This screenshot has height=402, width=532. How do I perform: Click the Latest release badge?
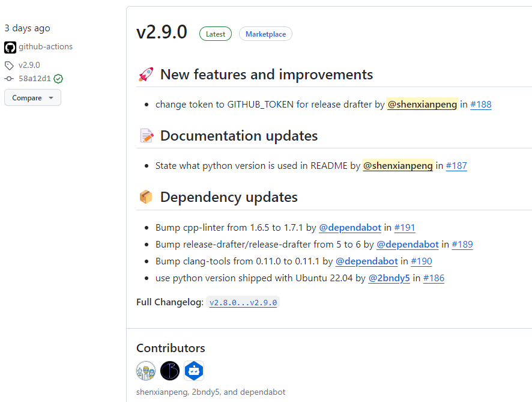[x=216, y=34]
